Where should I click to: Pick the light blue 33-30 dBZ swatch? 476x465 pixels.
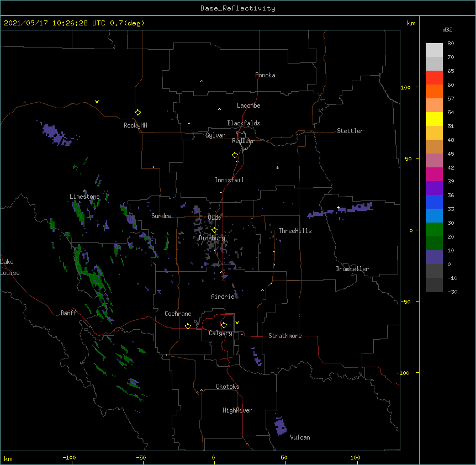(434, 216)
